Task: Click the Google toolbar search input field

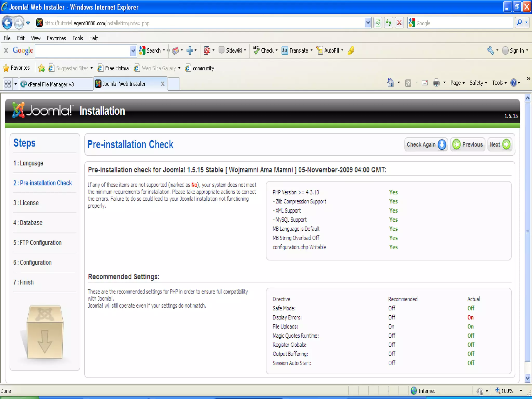Action: click(x=83, y=51)
